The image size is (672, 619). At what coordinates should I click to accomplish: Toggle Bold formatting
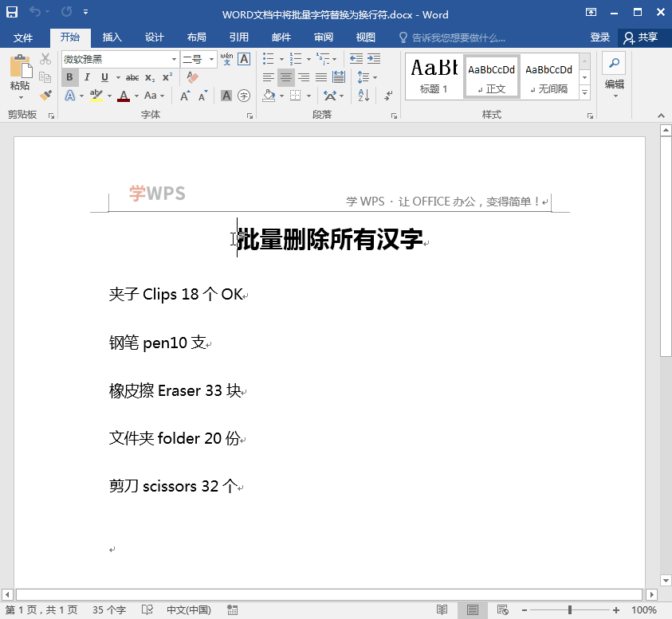click(70, 77)
